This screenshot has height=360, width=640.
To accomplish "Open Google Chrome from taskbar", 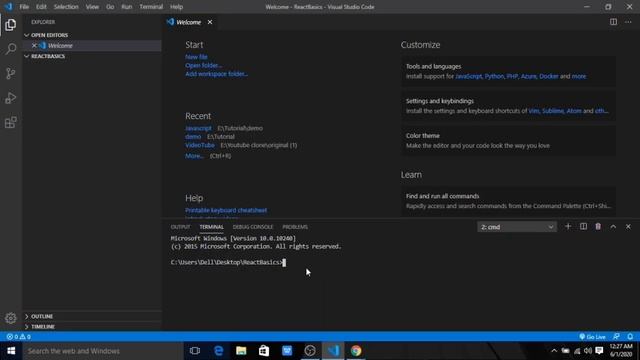I will pos(356,351).
